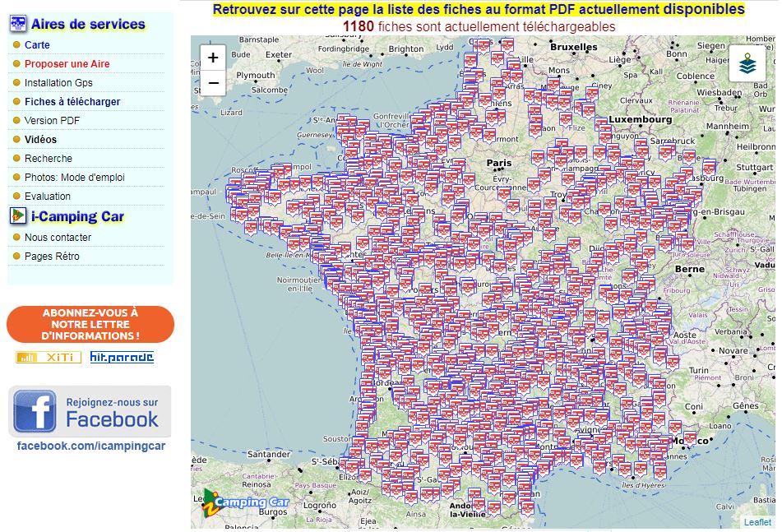Click Nous contacter link
This screenshot has height=532, width=782.
pyautogui.click(x=58, y=238)
